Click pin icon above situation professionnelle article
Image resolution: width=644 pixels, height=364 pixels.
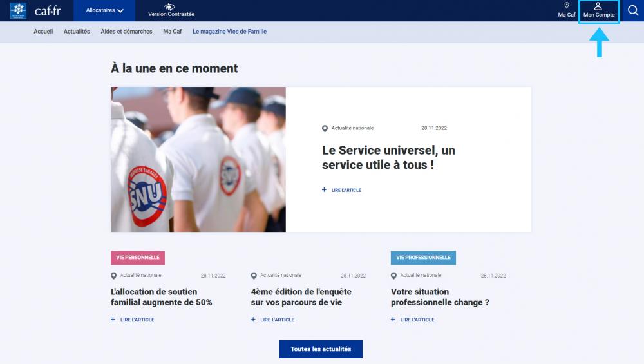coord(394,276)
